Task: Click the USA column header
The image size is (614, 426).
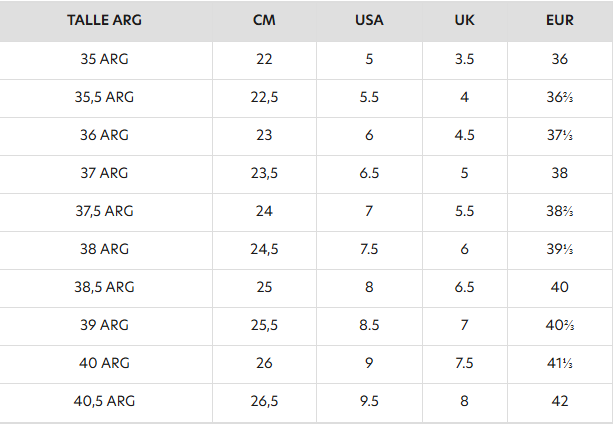Action: pos(369,20)
